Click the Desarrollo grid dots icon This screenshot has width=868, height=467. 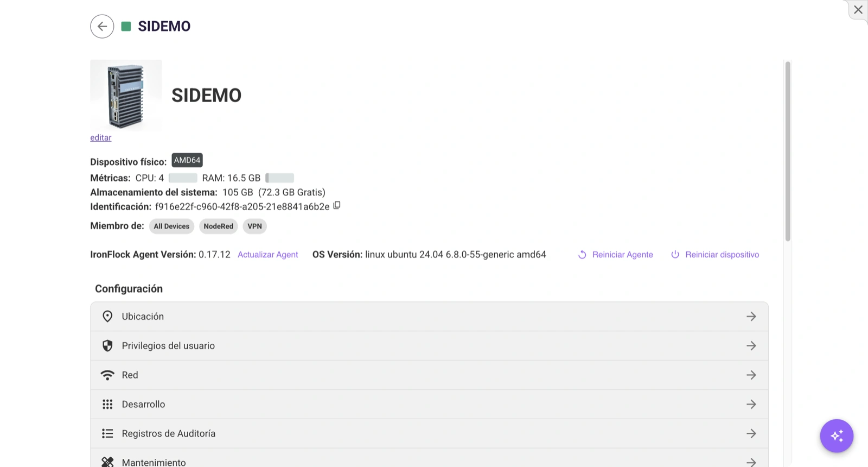pos(107,405)
